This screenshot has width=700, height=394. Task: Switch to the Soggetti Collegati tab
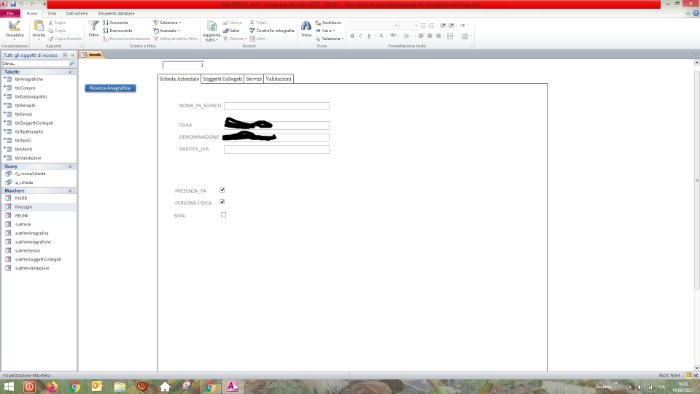tap(222, 79)
